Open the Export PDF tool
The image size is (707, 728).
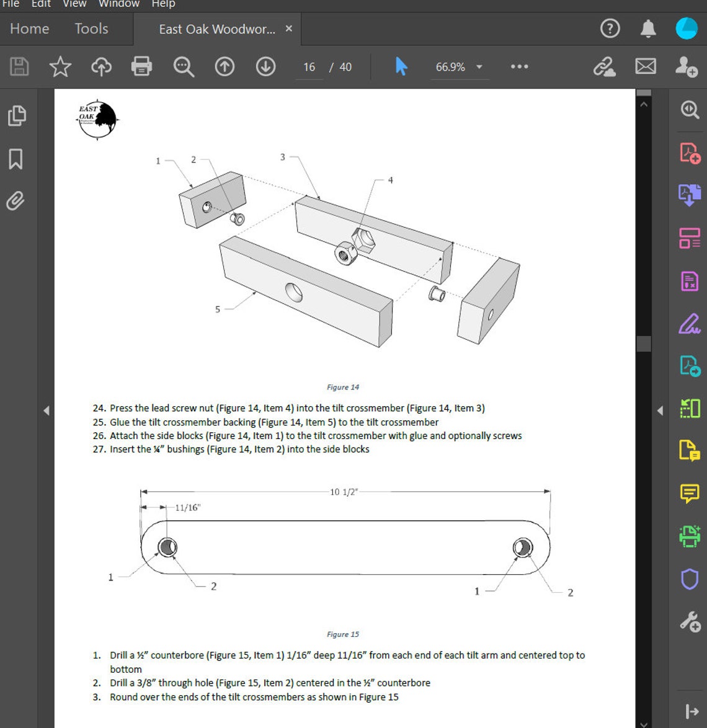click(x=689, y=195)
